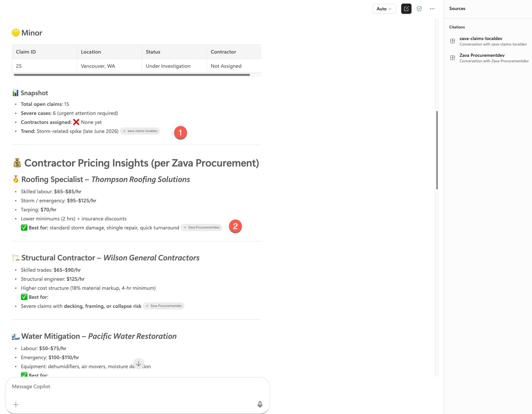
Task: Click the Message Copilot input field
Action: click(x=138, y=387)
